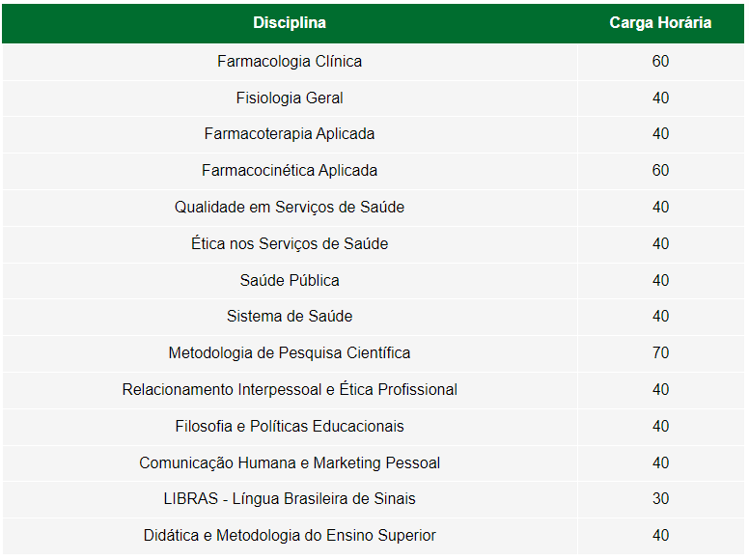Click the Disciplina column header
The width and height of the screenshot is (749, 560).
[290, 22]
